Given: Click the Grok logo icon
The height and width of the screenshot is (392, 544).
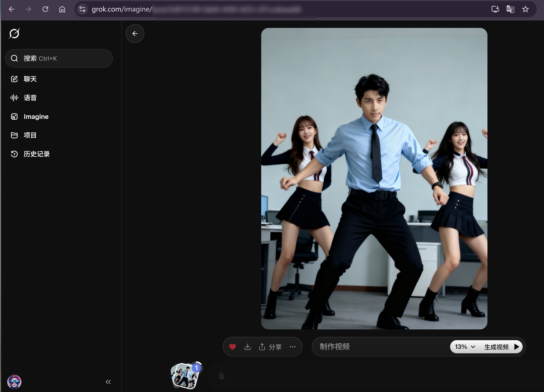Looking at the screenshot, I should [x=14, y=34].
